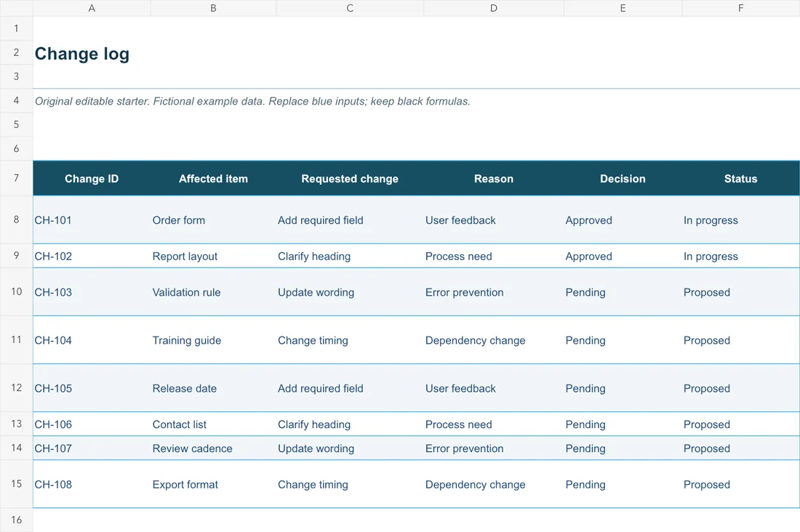Select cell 'Contact list'

click(x=213, y=424)
